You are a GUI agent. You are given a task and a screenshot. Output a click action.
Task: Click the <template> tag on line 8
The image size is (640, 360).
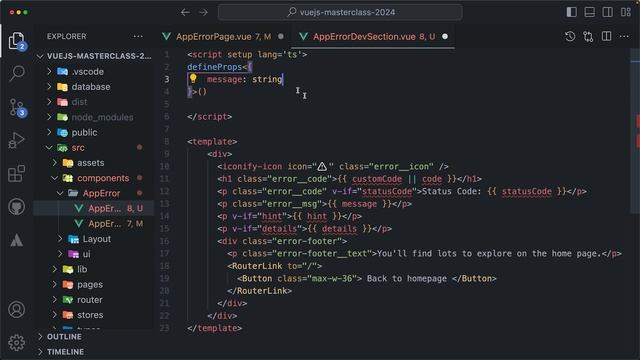tap(212, 142)
